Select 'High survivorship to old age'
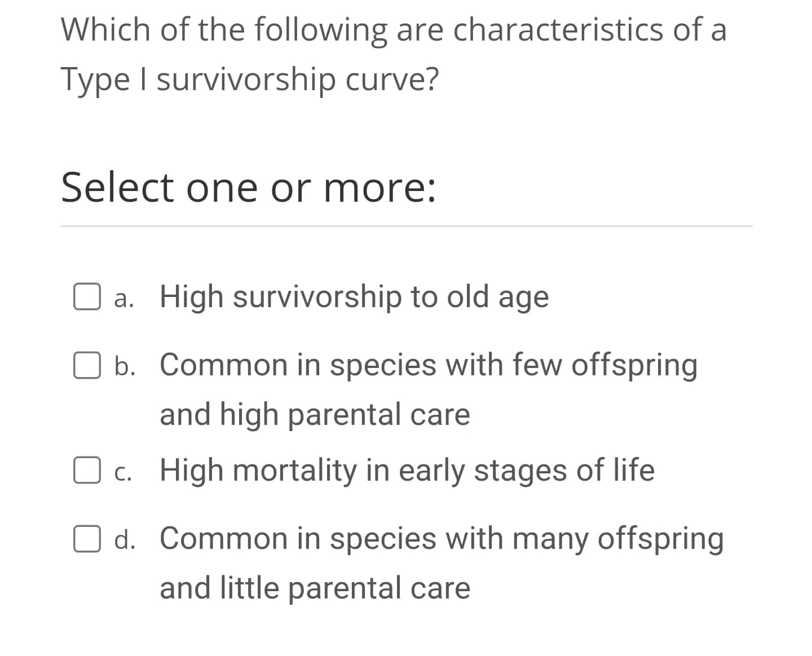 pyautogui.click(x=354, y=296)
